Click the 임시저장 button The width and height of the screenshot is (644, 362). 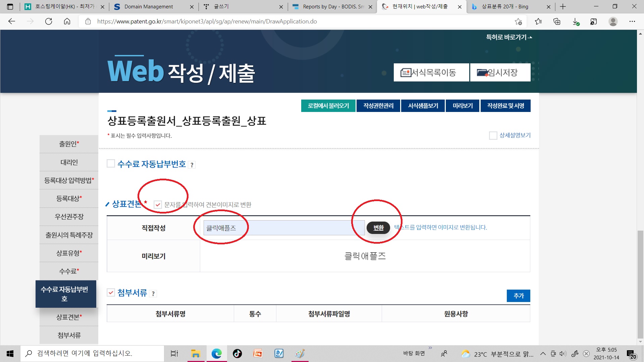(500, 72)
